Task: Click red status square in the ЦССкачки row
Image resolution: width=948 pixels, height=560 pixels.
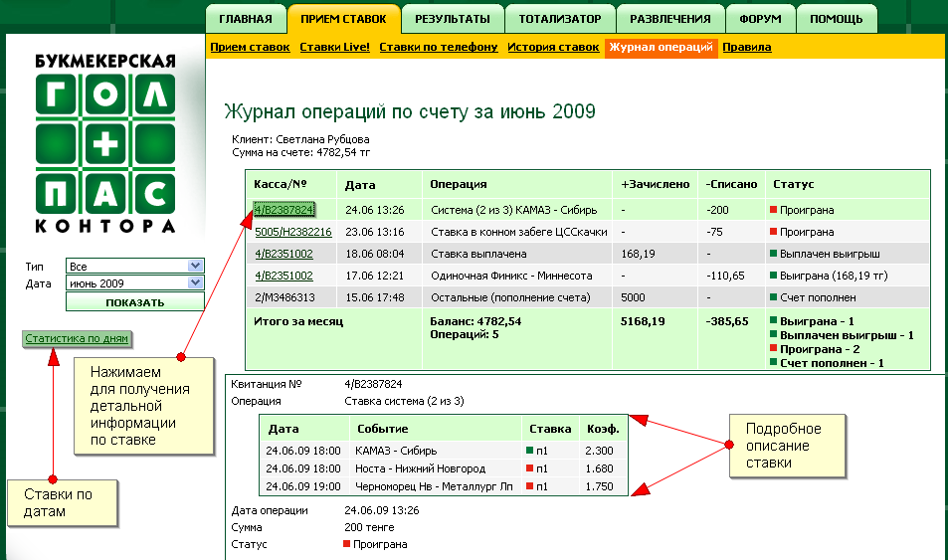Action: pos(773,231)
